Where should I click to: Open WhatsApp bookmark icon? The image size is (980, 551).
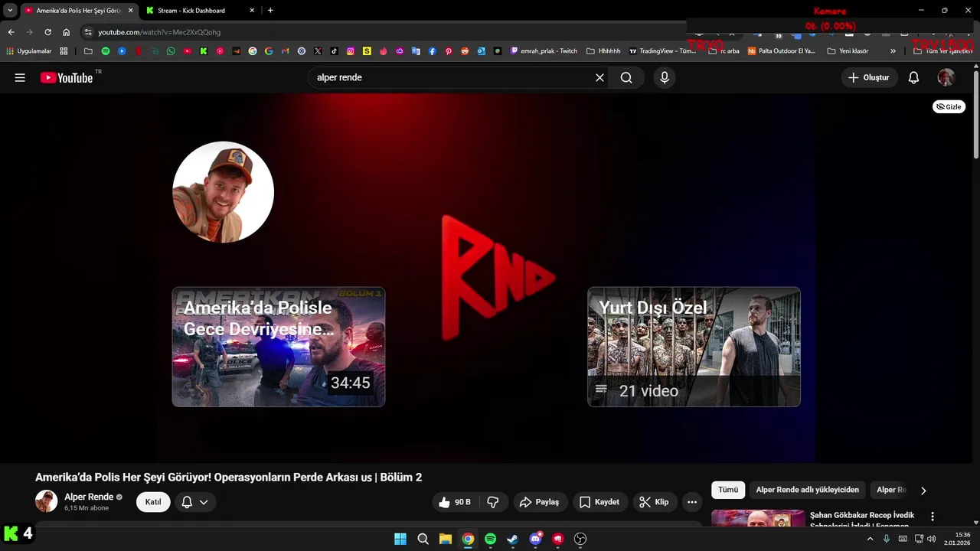click(171, 51)
